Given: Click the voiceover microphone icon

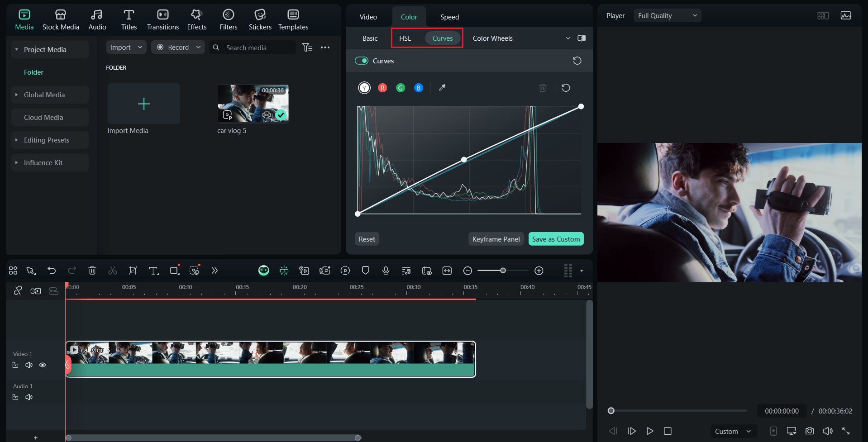Looking at the screenshot, I should tap(386, 271).
